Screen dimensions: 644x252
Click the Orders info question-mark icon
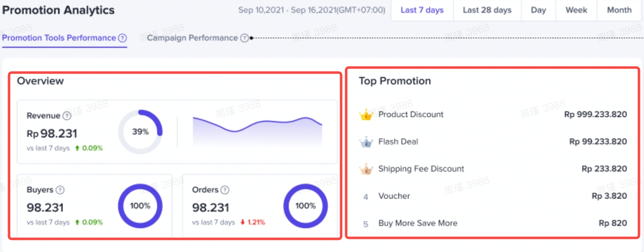click(x=225, y=190)
